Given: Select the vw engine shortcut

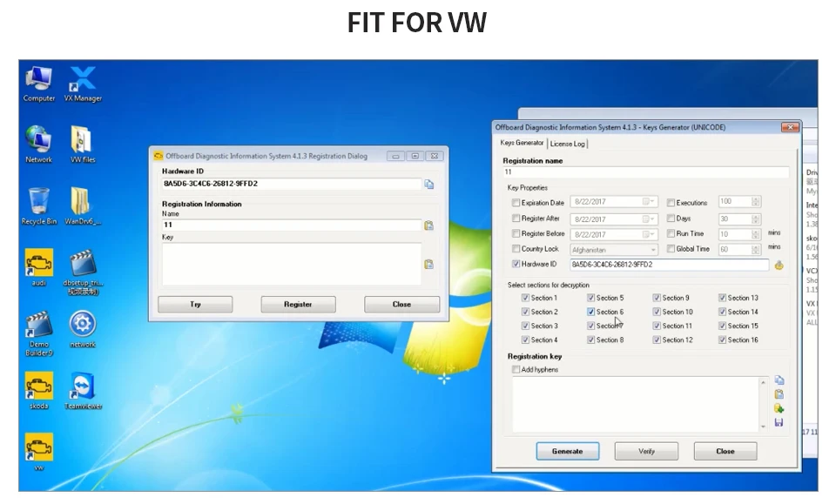Looking at the screenshot, I should (39, 453).
